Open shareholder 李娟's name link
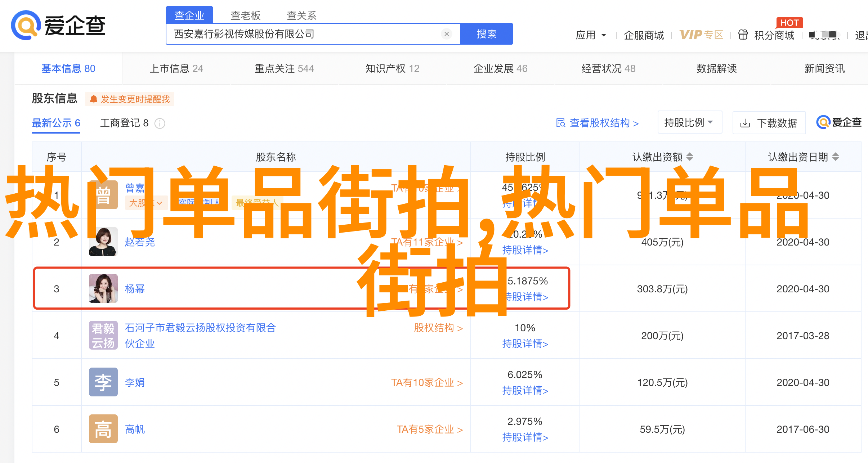Viewport: 868px width, 463px height. 135,382
